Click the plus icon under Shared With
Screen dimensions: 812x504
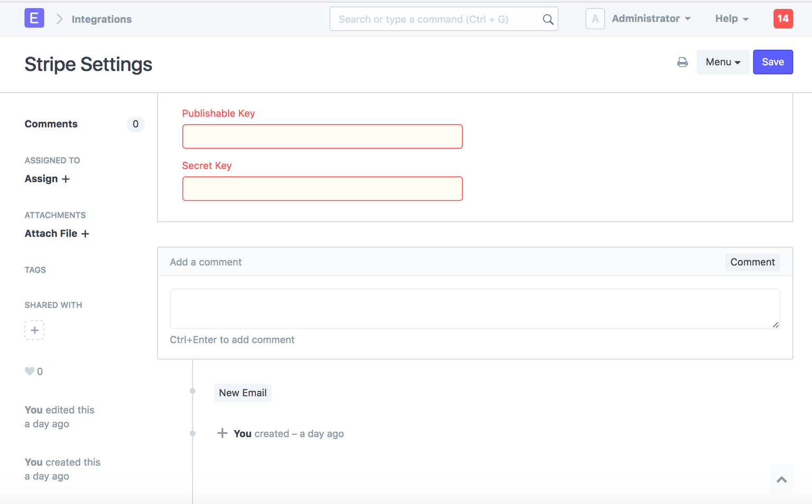pos(34,330)
